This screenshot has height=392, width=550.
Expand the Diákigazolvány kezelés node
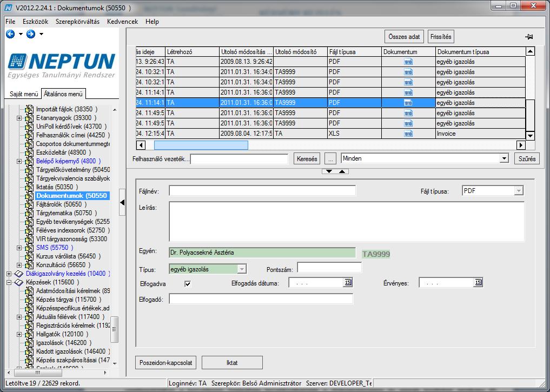(9, 274)
